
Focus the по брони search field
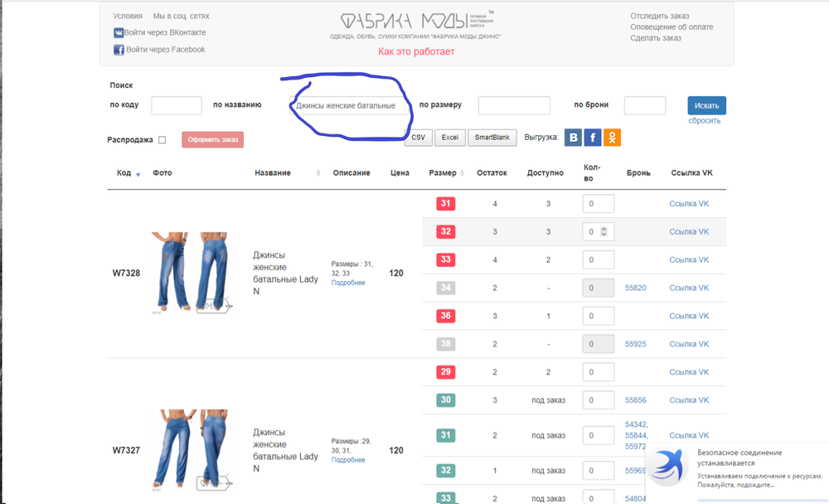coord(645,106)
